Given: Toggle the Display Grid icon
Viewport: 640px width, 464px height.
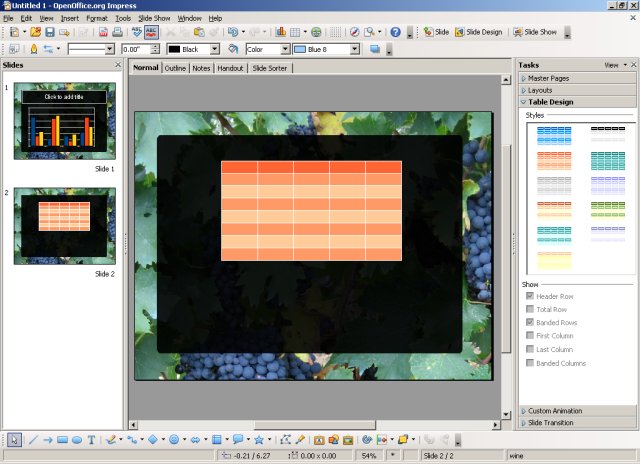Looking at the screenshot, I should pyautogui.click(x=336, y=32).
